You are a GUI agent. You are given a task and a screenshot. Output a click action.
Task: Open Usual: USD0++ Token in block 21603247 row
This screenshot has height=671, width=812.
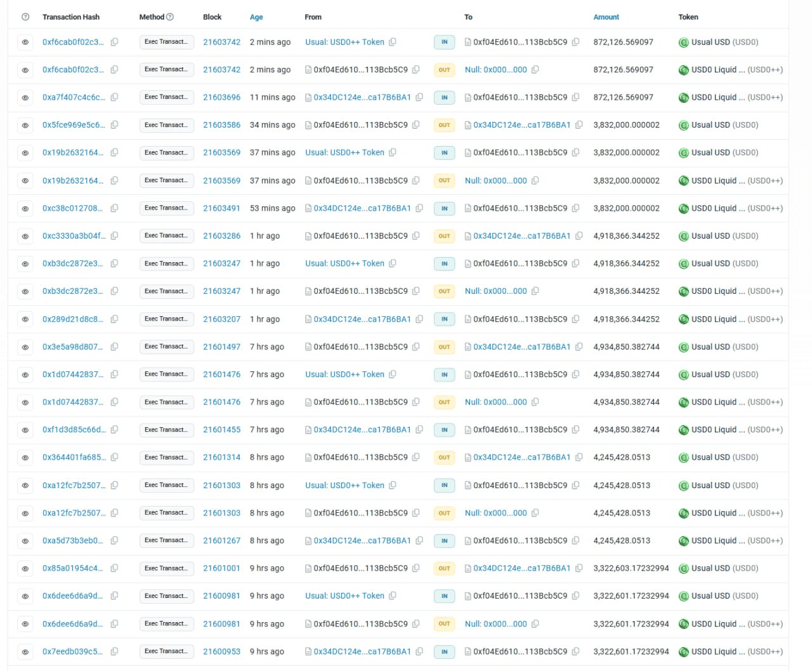[x=344, y=263]
